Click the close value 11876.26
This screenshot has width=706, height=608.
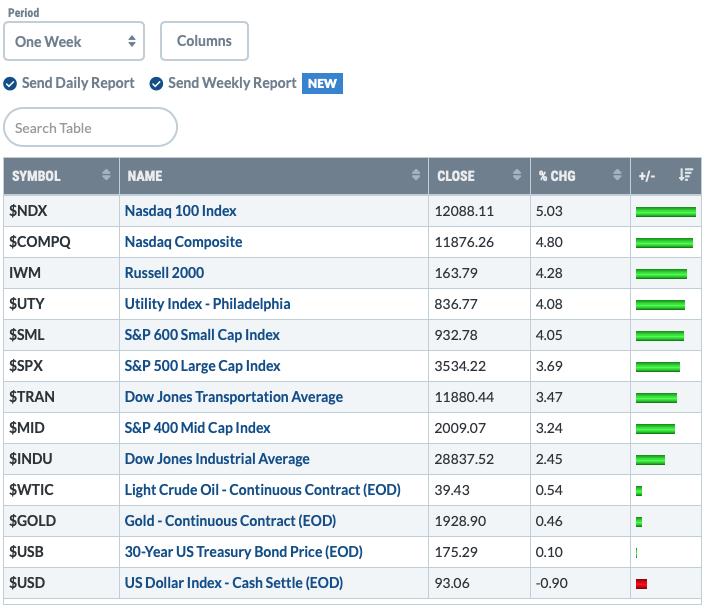click(464, 242)
